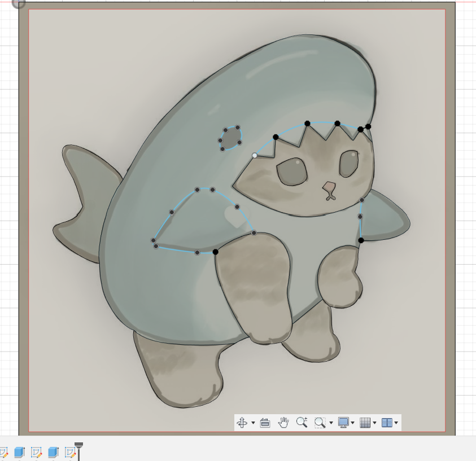Viewport: 476px width, 461px height.
Task: Click the Display Settings monitor icon
Action: tap(344, 423)
